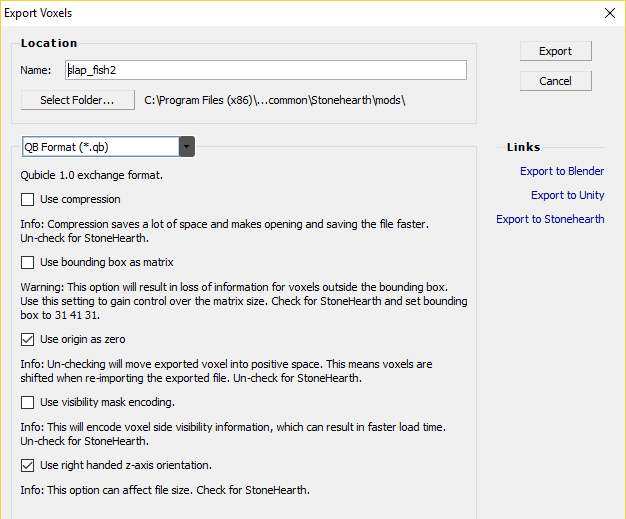The width and height of the screenshot is (626, 519).
Task: Click the Stonehearth mods folder path text
Action: click(275, 100)
